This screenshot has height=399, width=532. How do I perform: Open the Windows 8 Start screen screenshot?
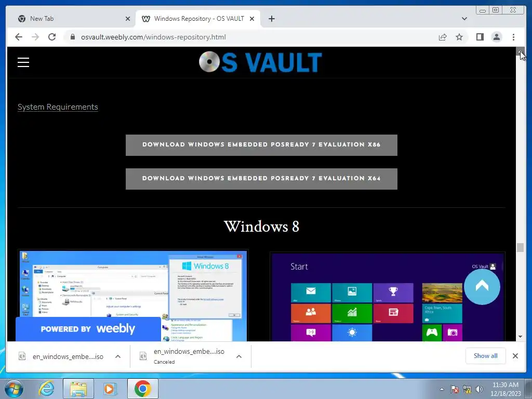387,297
